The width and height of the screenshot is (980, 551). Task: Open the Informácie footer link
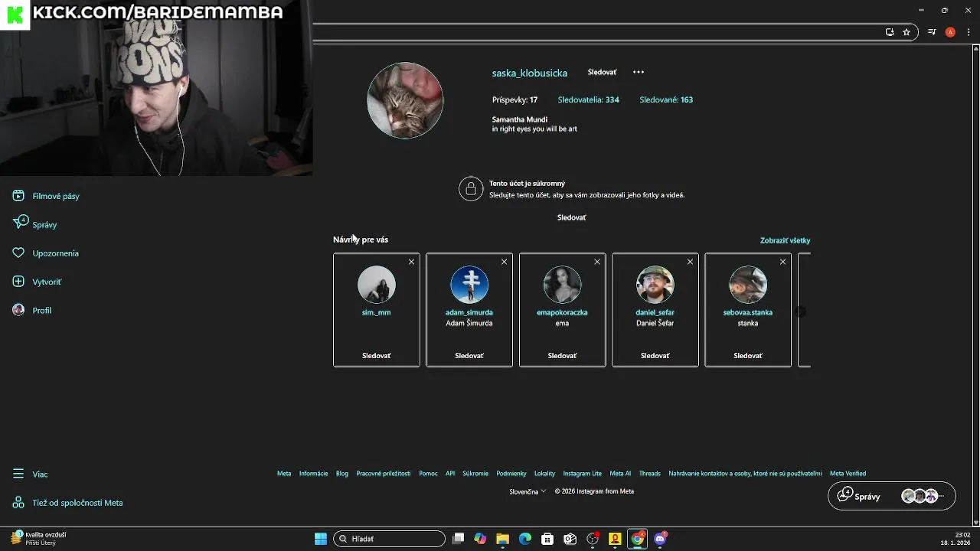(313, 474)
